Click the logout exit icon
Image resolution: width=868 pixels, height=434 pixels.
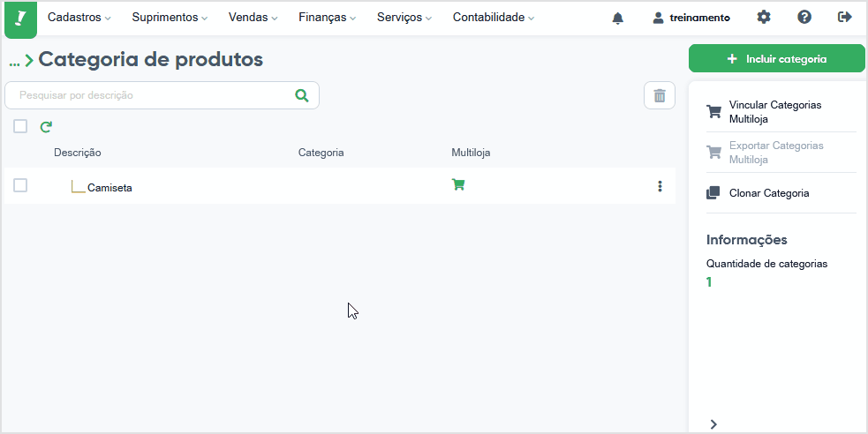(845, 18)
